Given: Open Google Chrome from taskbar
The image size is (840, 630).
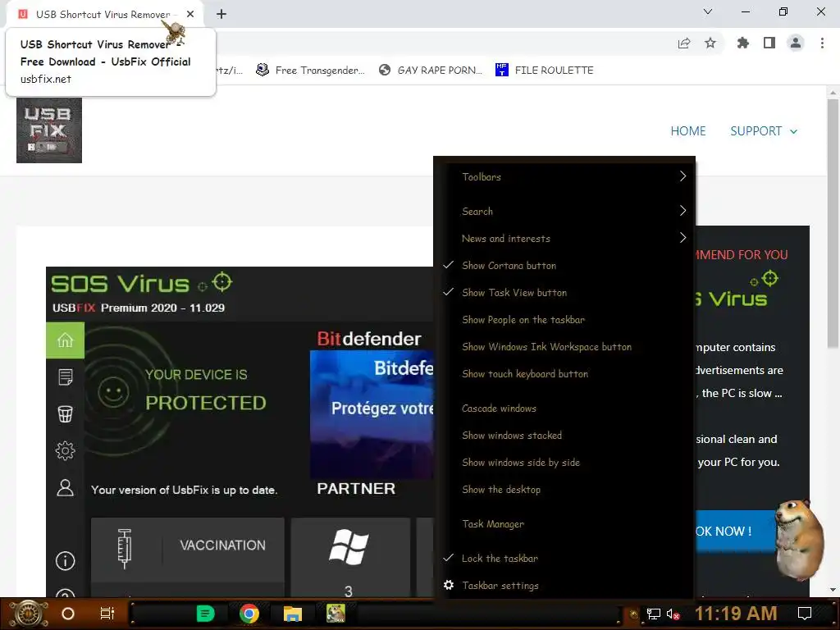Looking at the screenshot, I should point(249,614).
